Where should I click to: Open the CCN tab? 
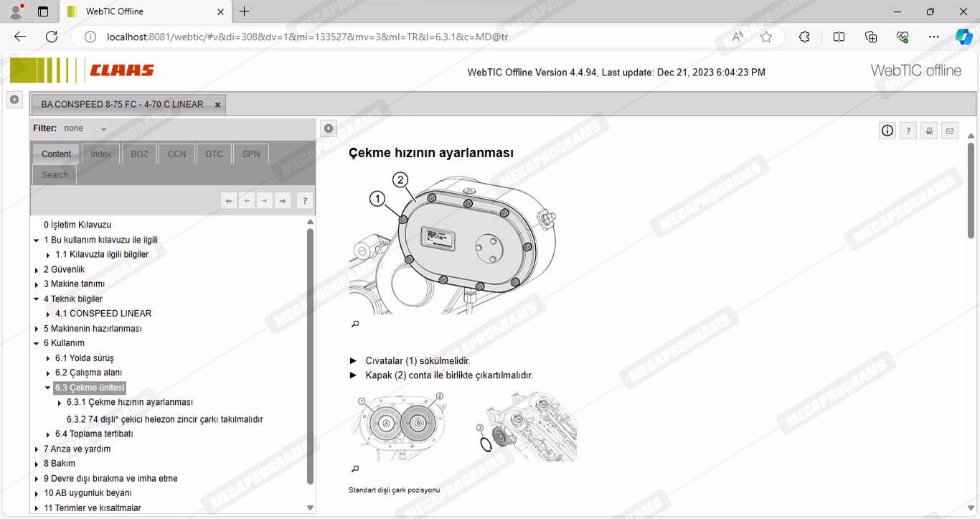(176, 154)
